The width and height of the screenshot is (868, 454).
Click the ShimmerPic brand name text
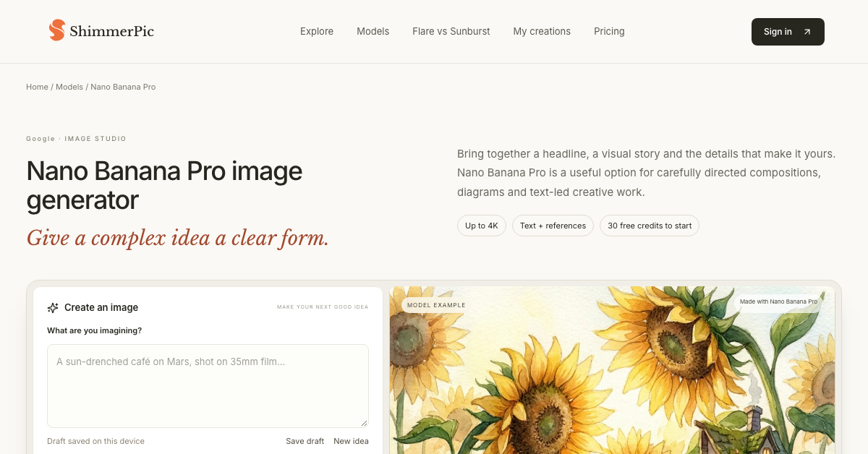[x=111, y=31]
